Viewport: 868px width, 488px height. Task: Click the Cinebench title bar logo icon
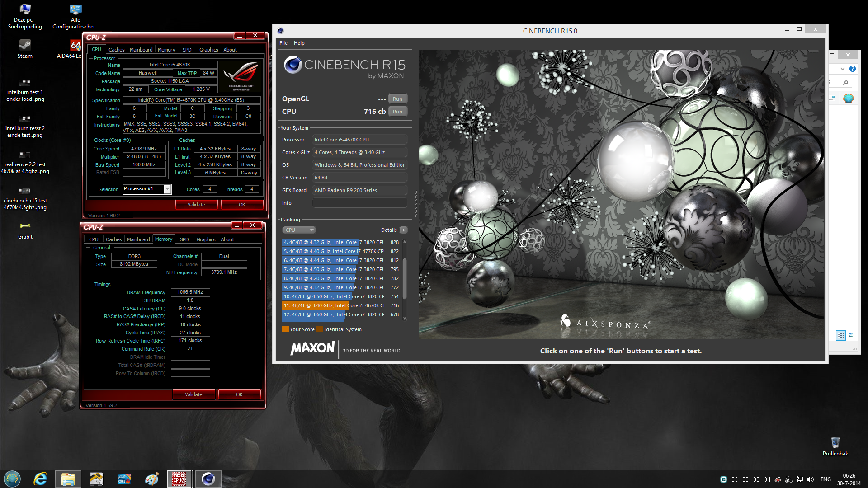[x=280, y=31]
